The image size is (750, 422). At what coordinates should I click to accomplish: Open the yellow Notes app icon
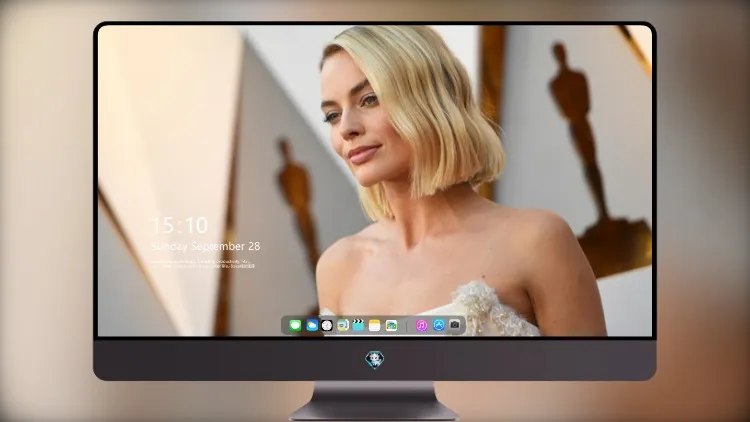375,325
